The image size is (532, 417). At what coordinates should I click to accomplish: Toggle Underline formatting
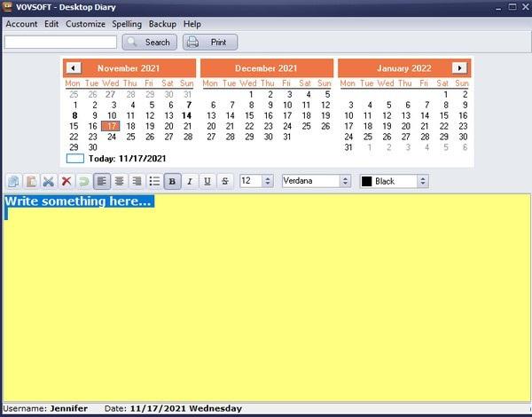(207, 181)
